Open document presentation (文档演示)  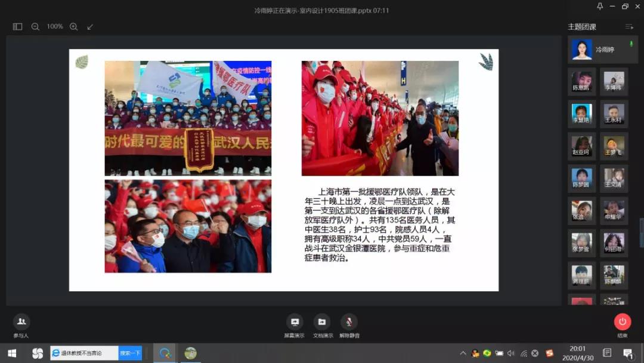(x=323, y=322)
